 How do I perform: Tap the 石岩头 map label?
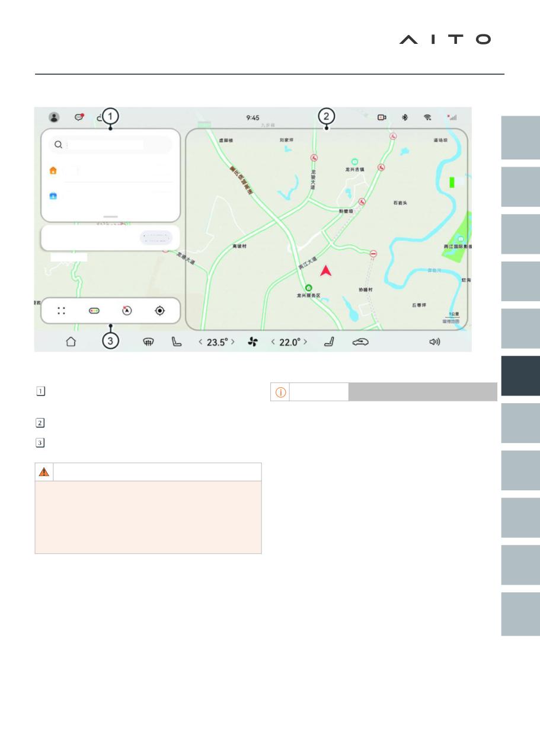[400, 203]
